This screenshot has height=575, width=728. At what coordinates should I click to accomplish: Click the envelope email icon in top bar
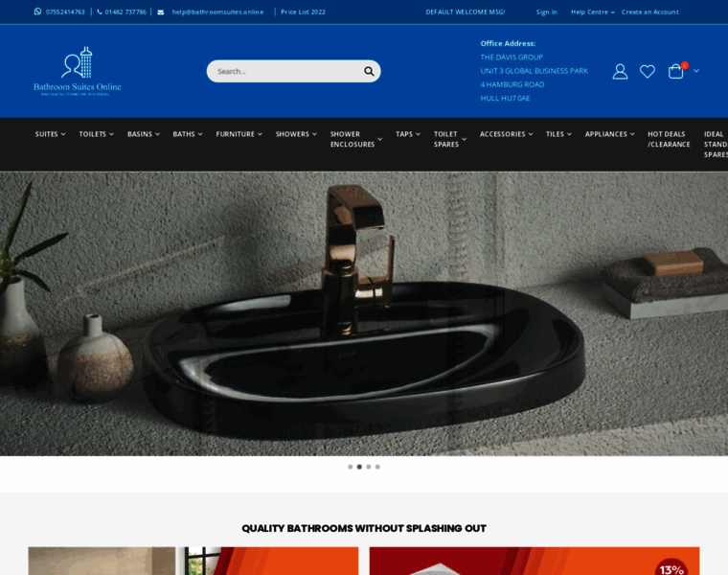click(x=161, y=12)
